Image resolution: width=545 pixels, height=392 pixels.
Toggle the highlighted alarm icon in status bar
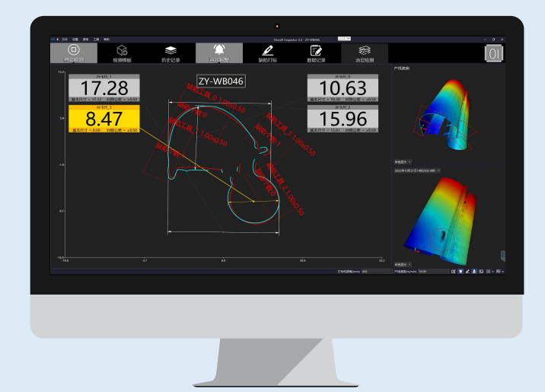[x=461, y=272]
